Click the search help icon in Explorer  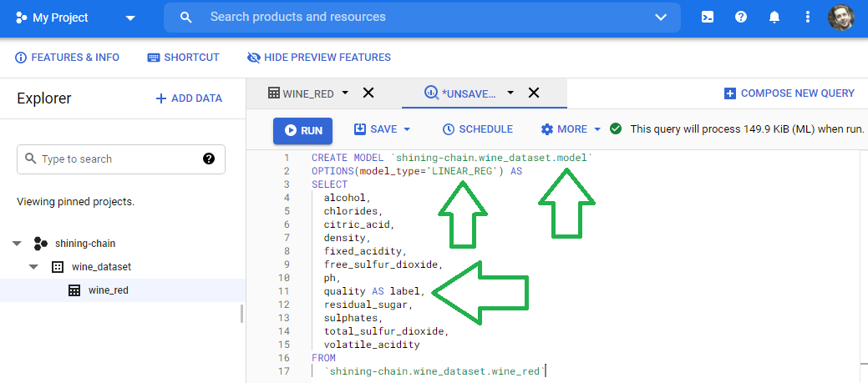click(x=209, y=159)
